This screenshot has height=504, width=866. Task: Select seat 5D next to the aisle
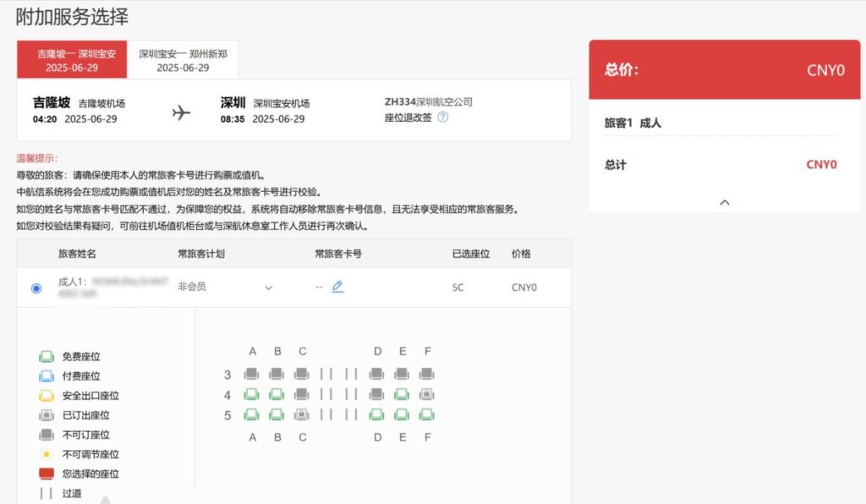point(377,414)
